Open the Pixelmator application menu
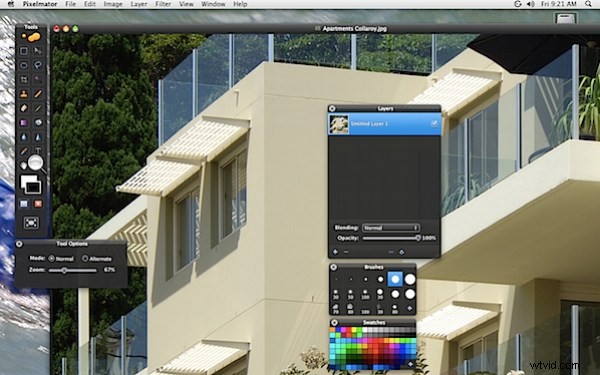600x375 pixels. pos(40,4)
